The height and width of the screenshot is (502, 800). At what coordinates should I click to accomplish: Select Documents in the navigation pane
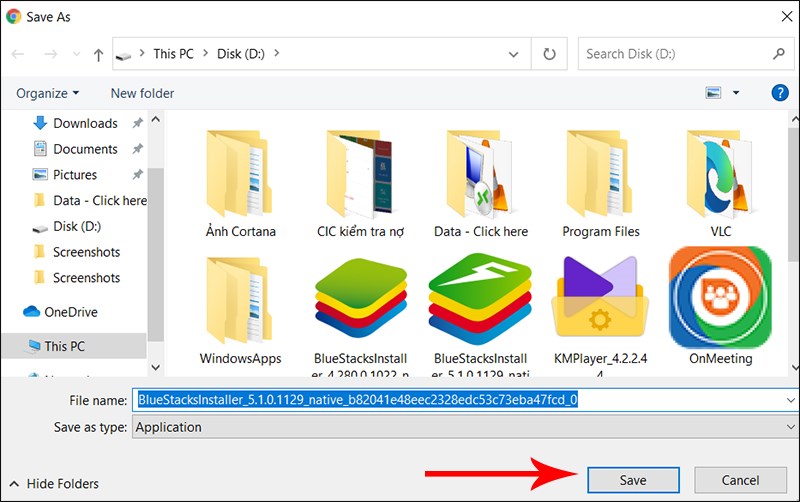85,149
